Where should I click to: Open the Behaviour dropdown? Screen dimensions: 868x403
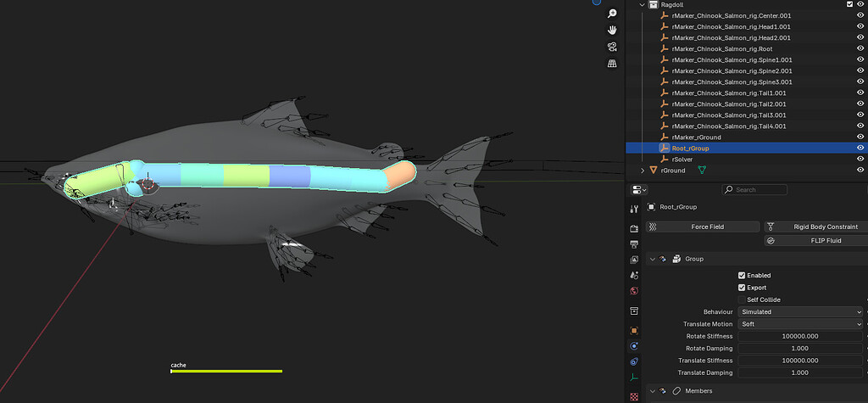pos(800,312)
